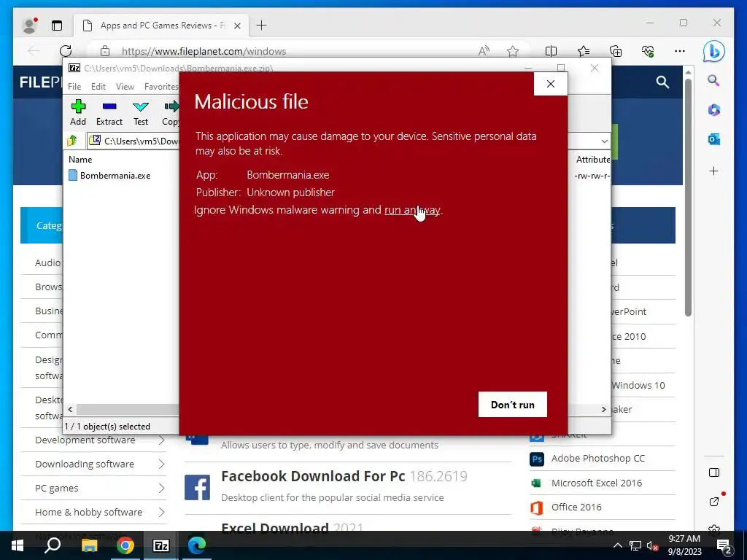This screenshot has width=747, height=560.
Task: Select the Bombermania.exe file icon
Action: pyautogui.click(x=73, y=175)
